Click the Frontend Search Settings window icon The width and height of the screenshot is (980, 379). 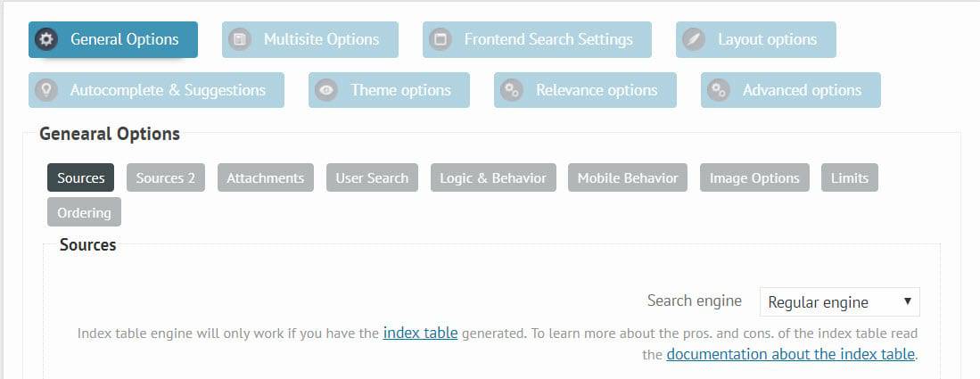440,39
